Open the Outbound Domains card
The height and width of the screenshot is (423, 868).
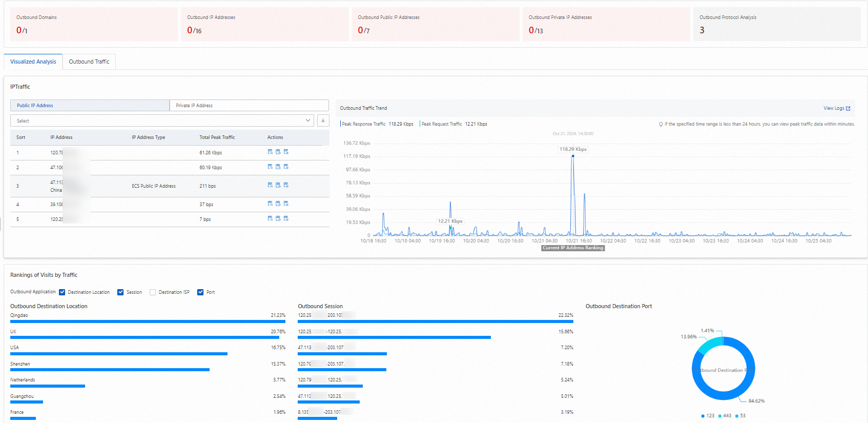coord(94,24)
